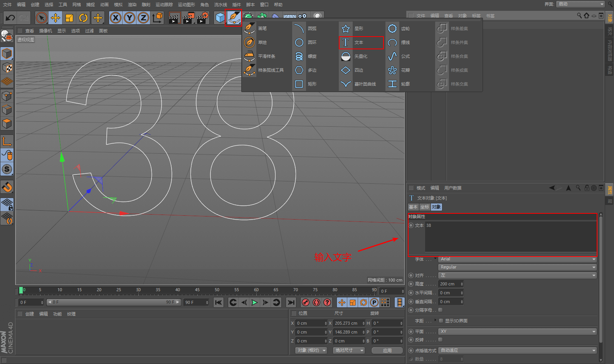614x364 pixels.
Task: Click the 高度 200 cm field
Action: point(451,284)
